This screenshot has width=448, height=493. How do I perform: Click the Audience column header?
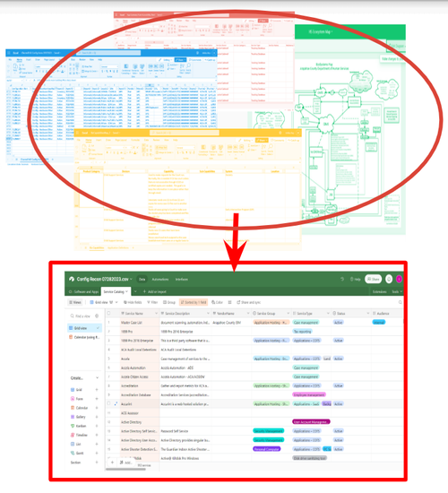tap(386, 314)
